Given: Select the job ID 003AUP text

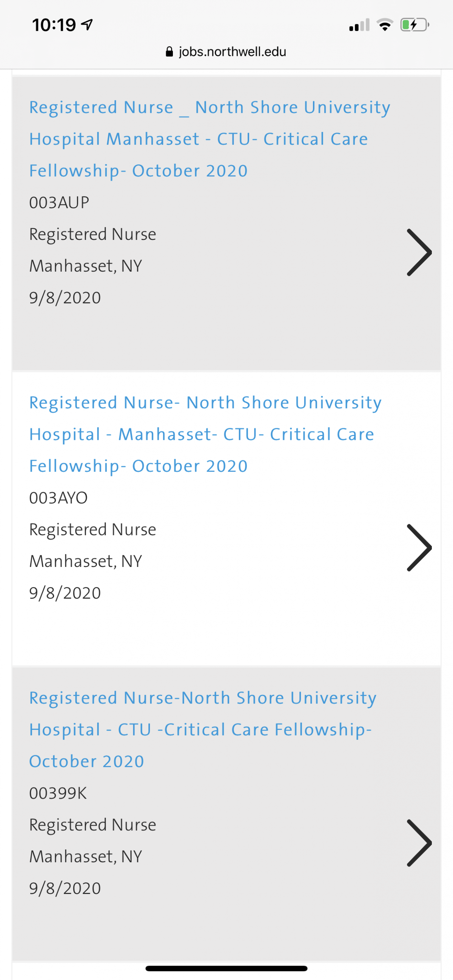Looking at the screenshot, I should pyautogui.click(x=59, y=203).
